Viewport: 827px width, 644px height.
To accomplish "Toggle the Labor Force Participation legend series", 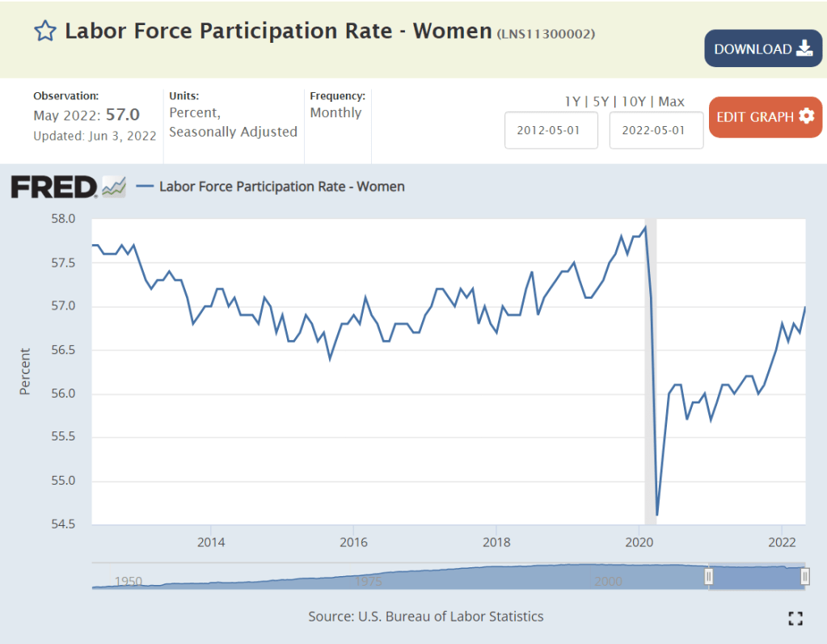I will tap(271, 187).
